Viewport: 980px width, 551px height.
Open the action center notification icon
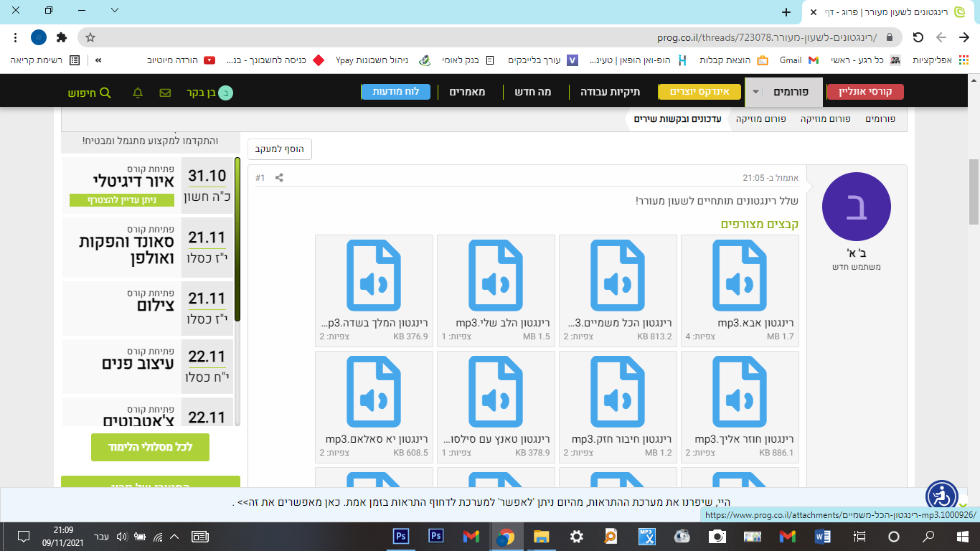[x=22, y=536]
